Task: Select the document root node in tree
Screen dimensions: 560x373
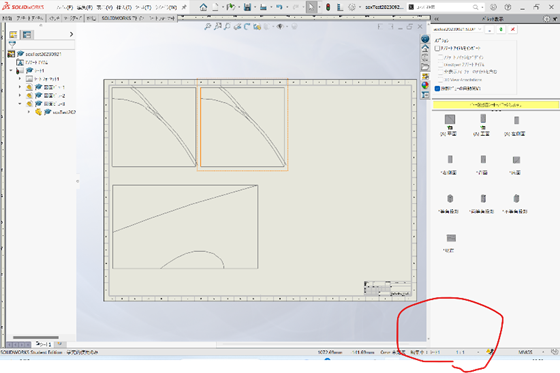Action: (35, 54)
